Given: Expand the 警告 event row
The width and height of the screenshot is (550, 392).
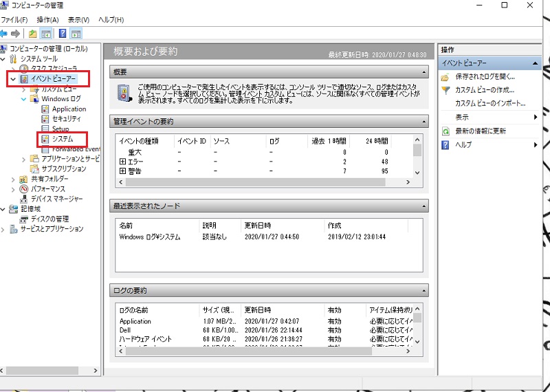Looking at the screenshot, I should 122,171.
